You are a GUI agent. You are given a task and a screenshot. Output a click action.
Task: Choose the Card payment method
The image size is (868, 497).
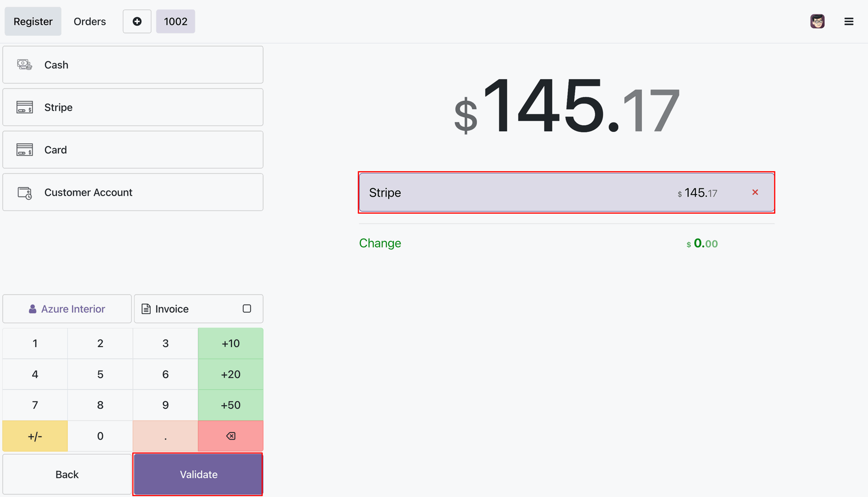click(x=133, y=150)
